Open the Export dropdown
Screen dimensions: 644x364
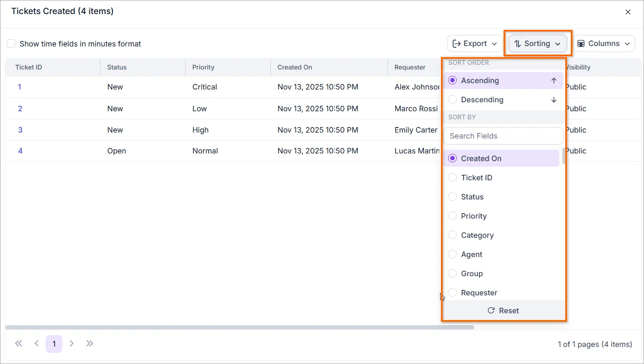point(475,43)
